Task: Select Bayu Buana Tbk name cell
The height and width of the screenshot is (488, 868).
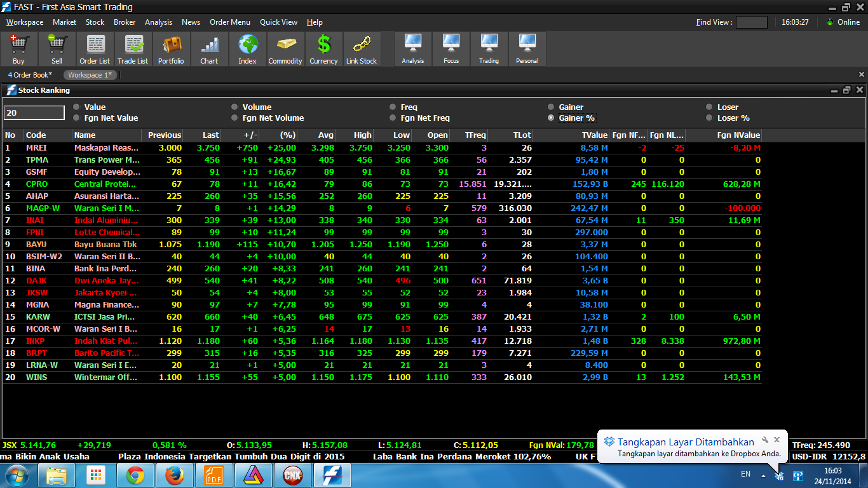Action: tap(105, 244)
